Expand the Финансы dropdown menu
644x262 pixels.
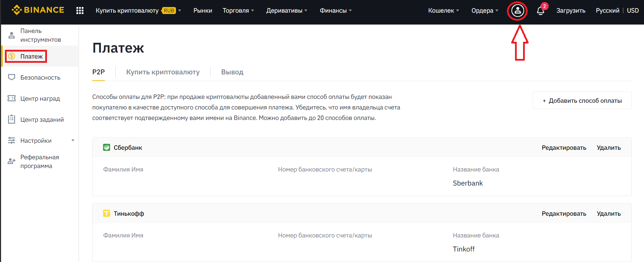coord(336,11)
